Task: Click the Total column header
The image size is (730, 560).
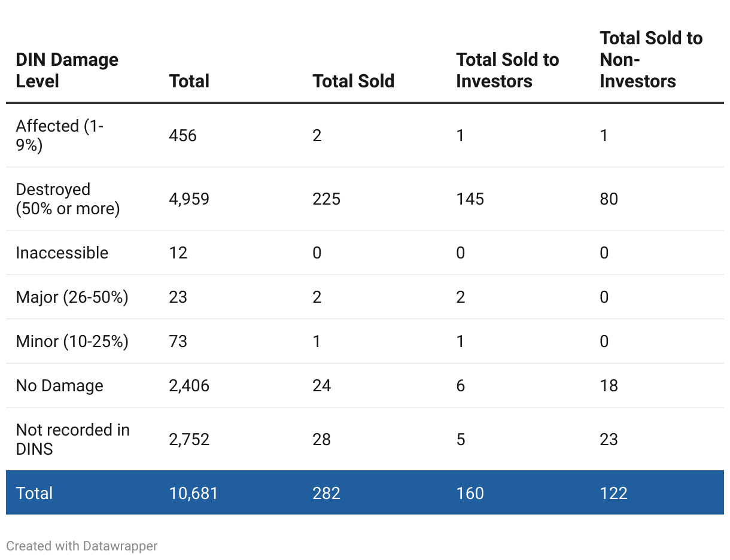Action: [189, 81]
